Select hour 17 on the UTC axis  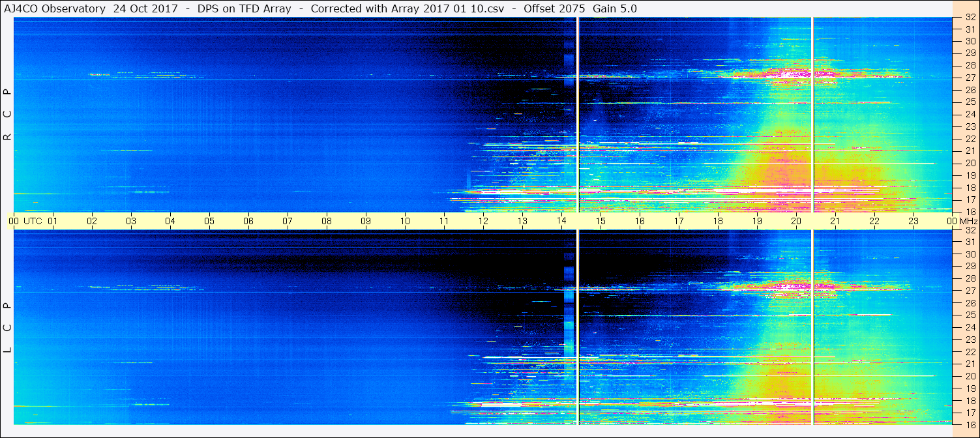tap(679, 221)
